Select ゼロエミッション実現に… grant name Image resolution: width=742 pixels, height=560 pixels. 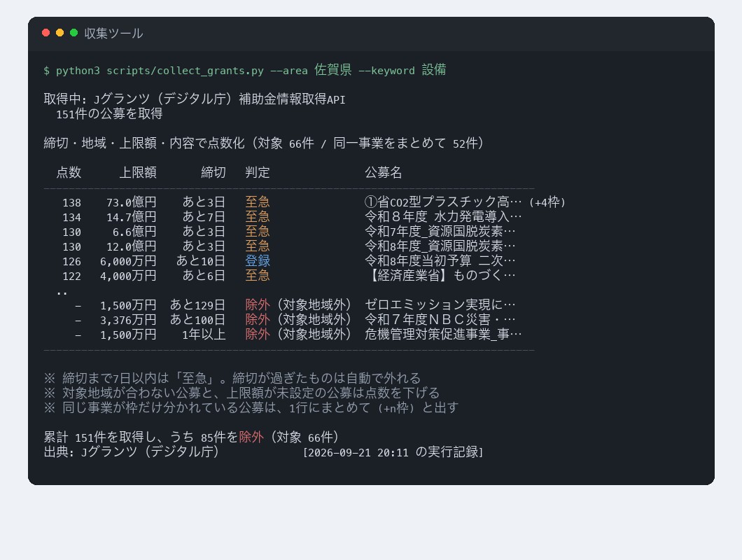click(x=440, y=305)
